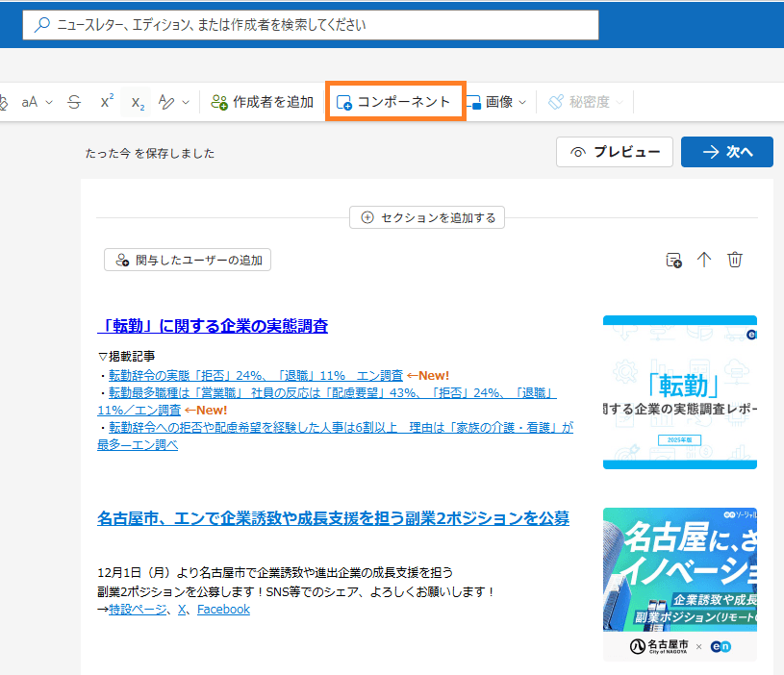The height and width of the screenshot is (675, 784).
Task: Open the 「転勤」に関する企業の実態調査 headline link
Action: coord(213,326)
